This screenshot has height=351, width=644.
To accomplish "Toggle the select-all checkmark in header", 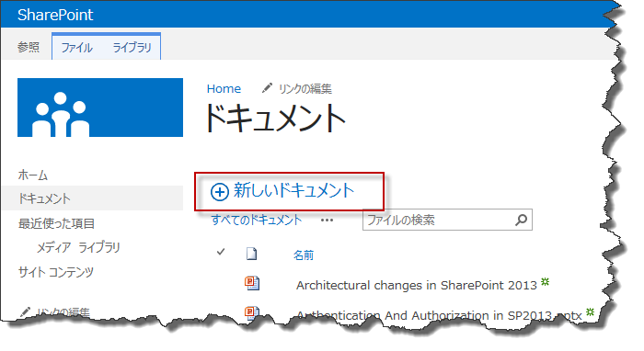I will [221, 252].
